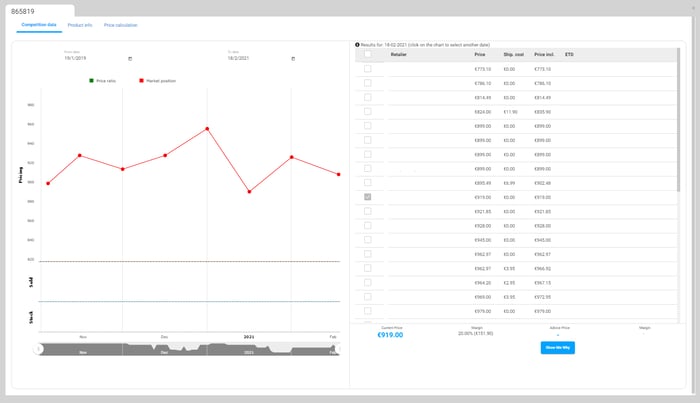Click the info icon beside Results for 18-02-2021
This screenshot has height=403, width=700.
[357, 45]
